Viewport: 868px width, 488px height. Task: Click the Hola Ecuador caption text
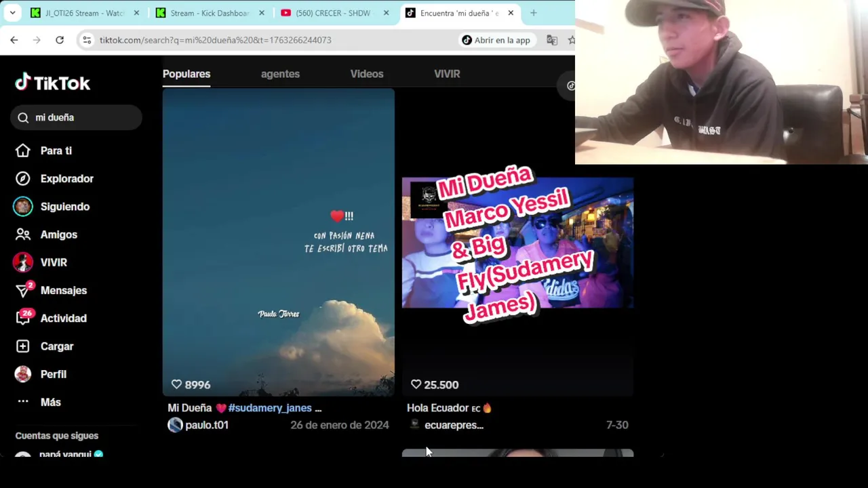(449, 408)
